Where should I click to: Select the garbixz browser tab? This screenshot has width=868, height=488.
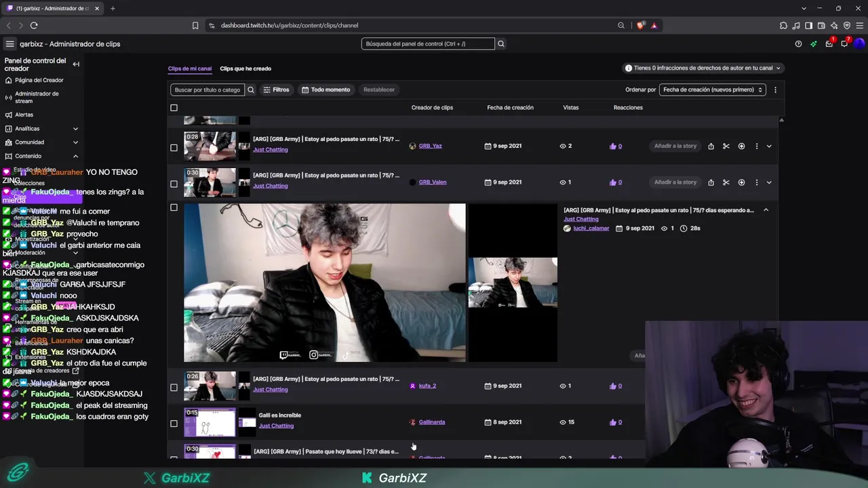(x=53, y=8)
